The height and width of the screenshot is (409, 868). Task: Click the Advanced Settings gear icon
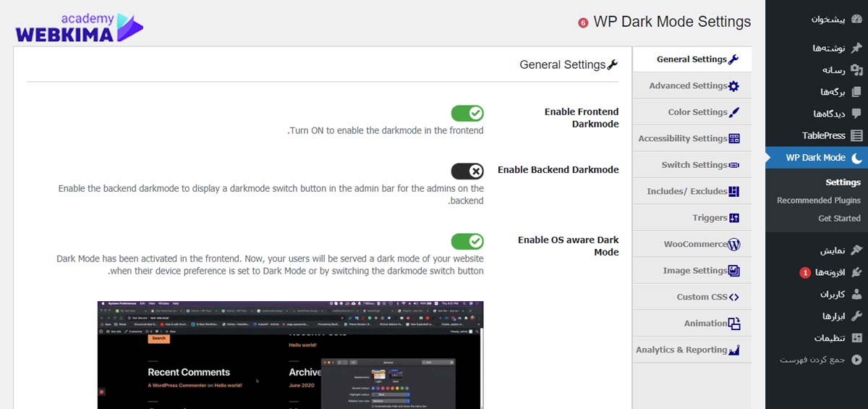tap(733, 86)
